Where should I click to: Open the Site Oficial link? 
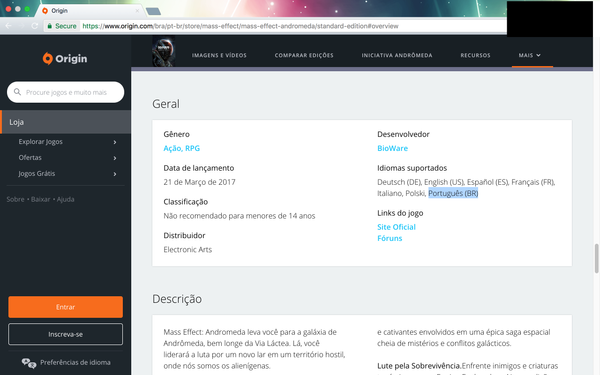[396, 227]
